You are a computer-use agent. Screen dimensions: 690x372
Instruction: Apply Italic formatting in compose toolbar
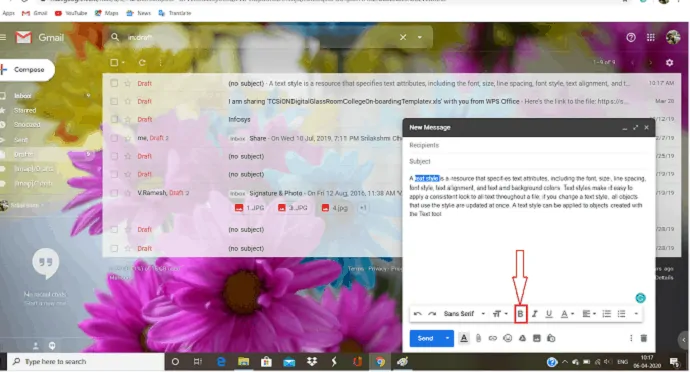tap(535, 314)
